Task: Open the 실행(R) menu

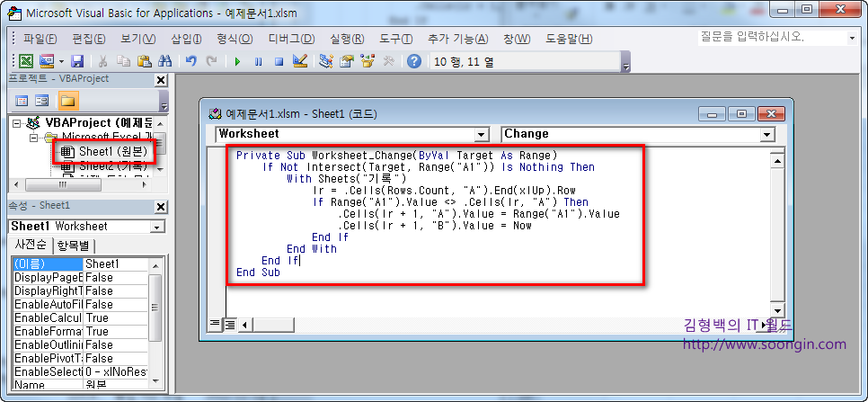Action: click(x=347, y=39)
